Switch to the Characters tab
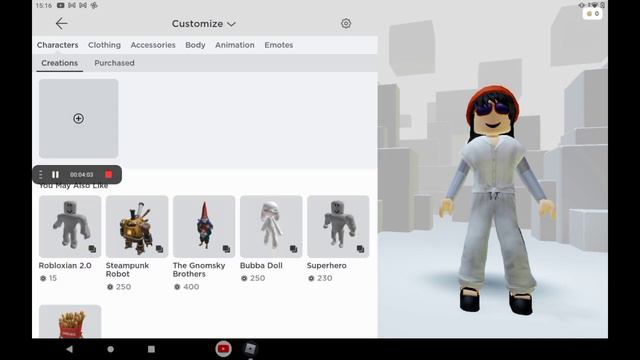The image size is (640, 360). [57, 45]
